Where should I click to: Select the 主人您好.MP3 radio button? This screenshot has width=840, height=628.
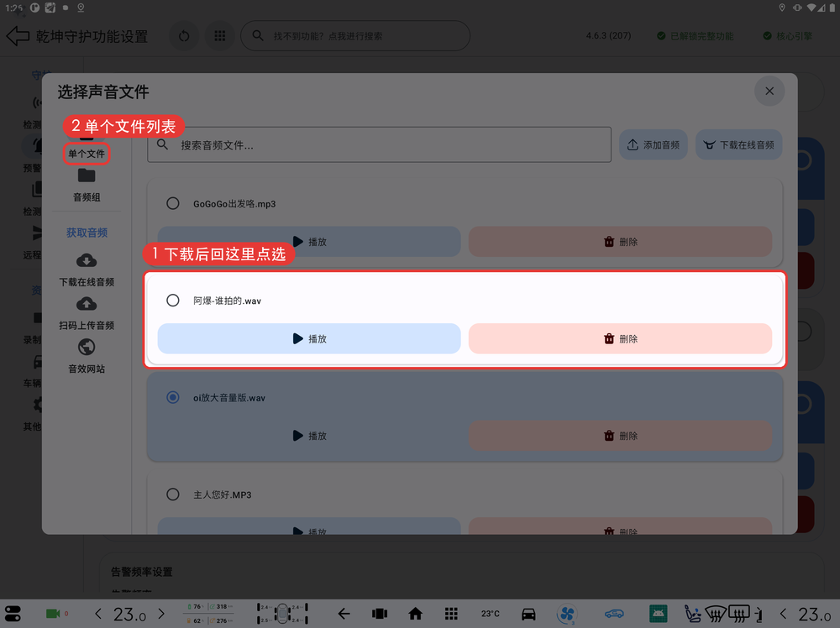point(172,495)
